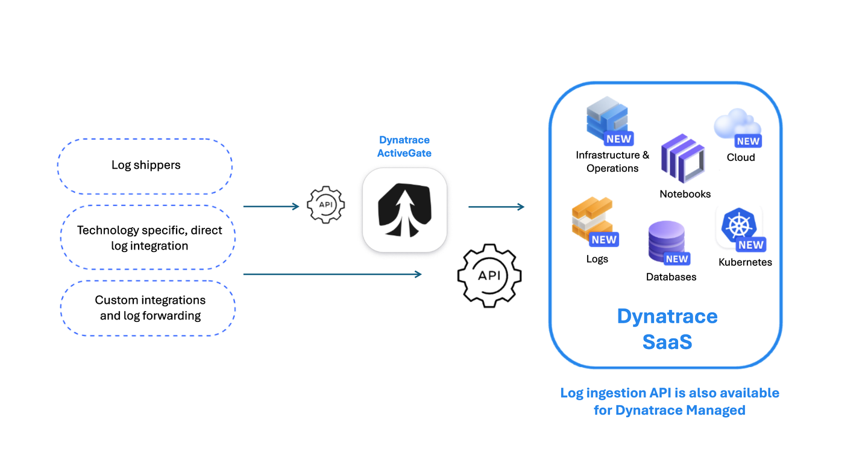The width and height of the screenshot is (868, 472).
Task: Select the Log shippers box
Action: click(145, 166)
